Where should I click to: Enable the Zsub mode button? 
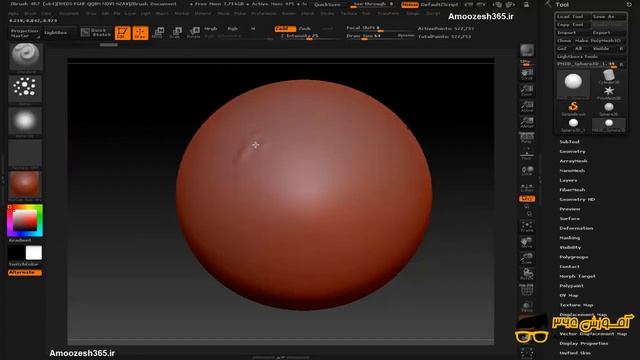click(304, 29)
